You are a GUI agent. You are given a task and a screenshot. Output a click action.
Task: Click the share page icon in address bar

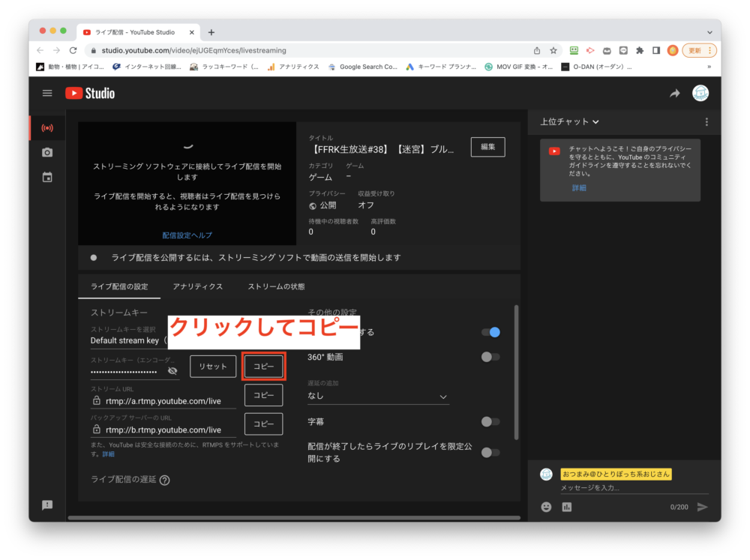(x=537, y=50)
